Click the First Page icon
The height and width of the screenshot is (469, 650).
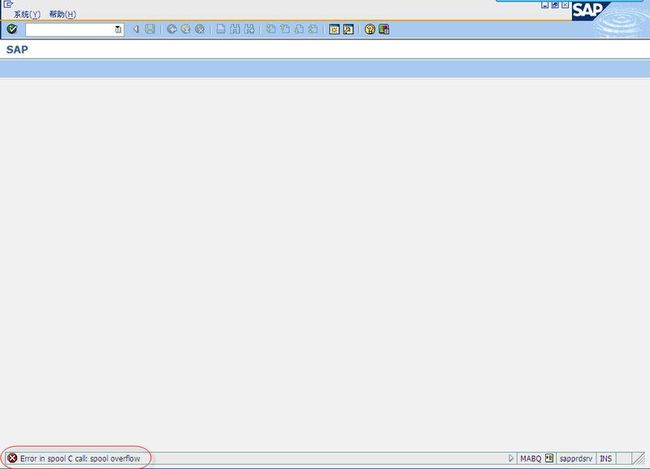pos(271,29)
